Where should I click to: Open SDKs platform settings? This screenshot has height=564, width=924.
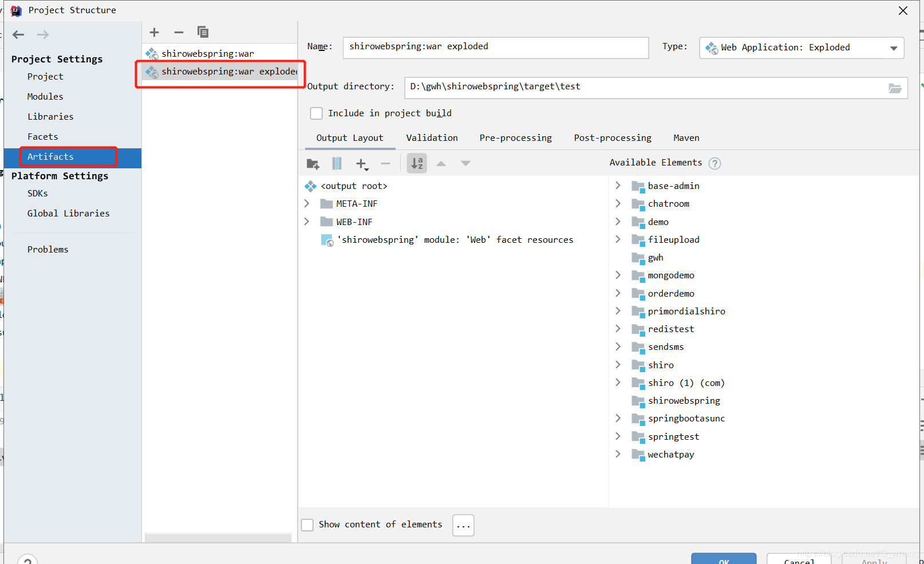tap(38, 194)
